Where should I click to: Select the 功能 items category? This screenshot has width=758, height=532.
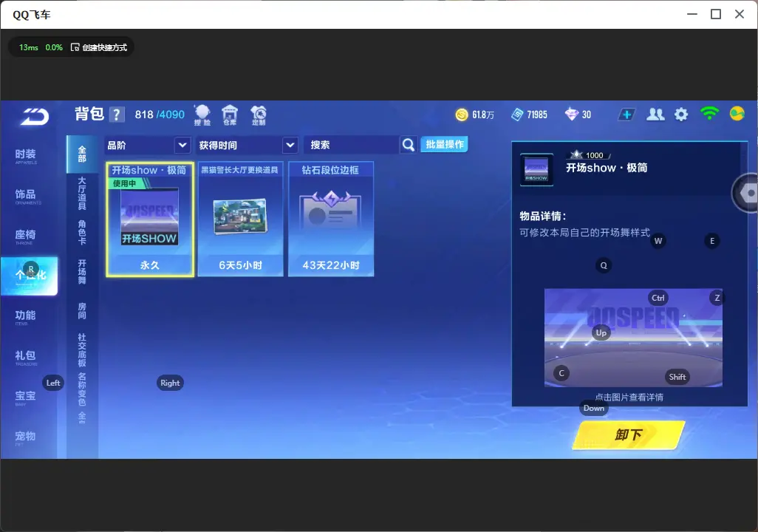26,316
